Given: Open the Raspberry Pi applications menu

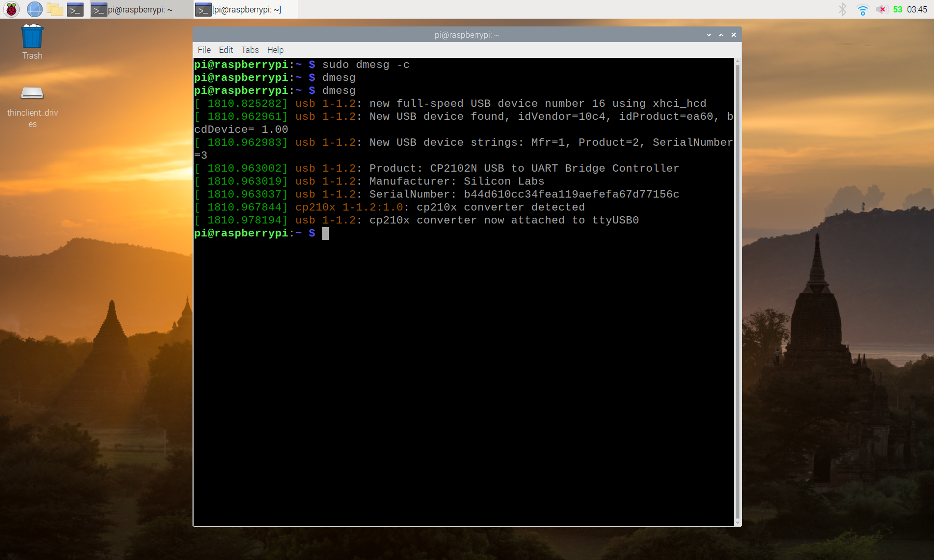Looking at the screenshot, I should tap(11, 9).
